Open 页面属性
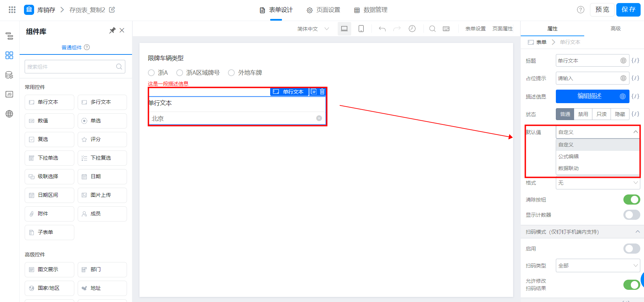 point(503,29)
